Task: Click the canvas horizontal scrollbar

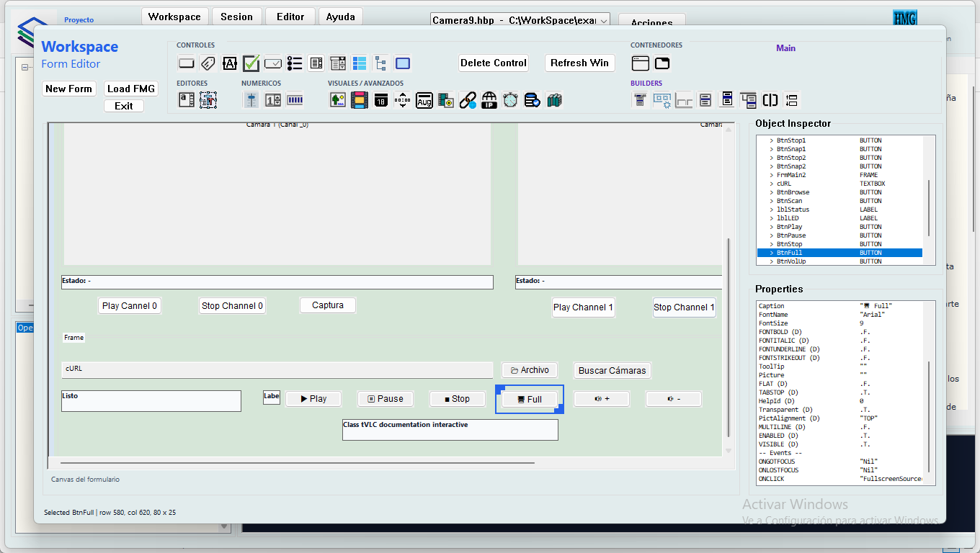Action: pyautogui.click(x=298, y=463)
